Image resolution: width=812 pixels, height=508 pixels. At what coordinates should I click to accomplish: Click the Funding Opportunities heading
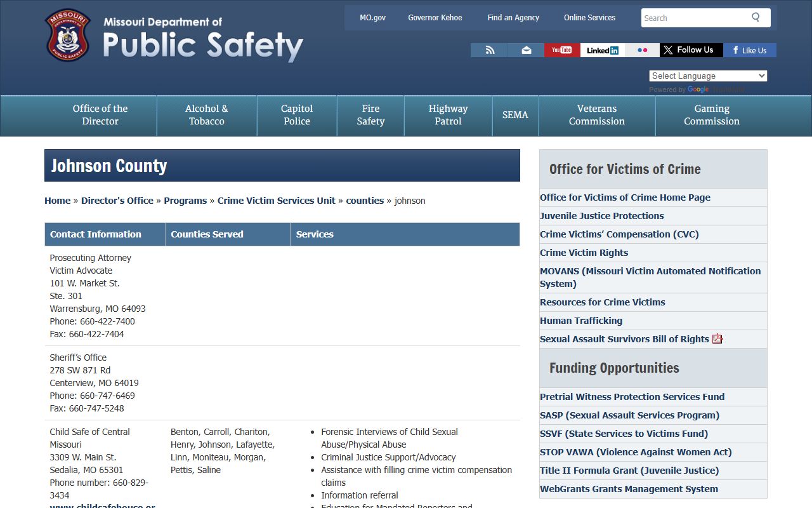click(614, 368)
